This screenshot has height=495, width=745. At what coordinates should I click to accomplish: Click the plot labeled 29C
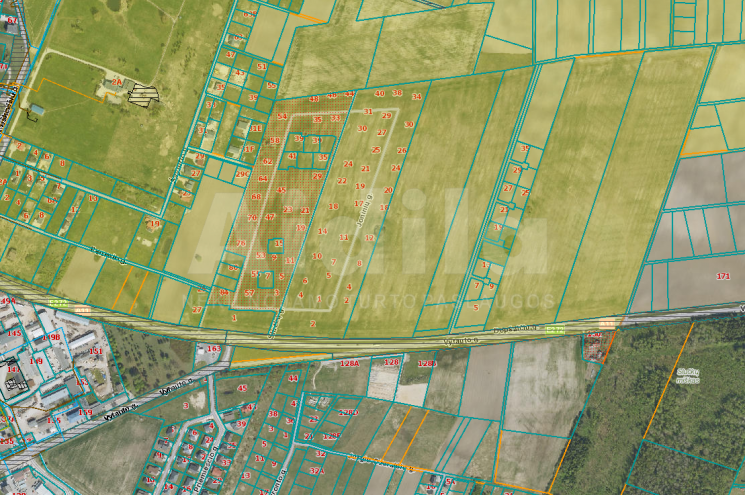coord(241,174)
